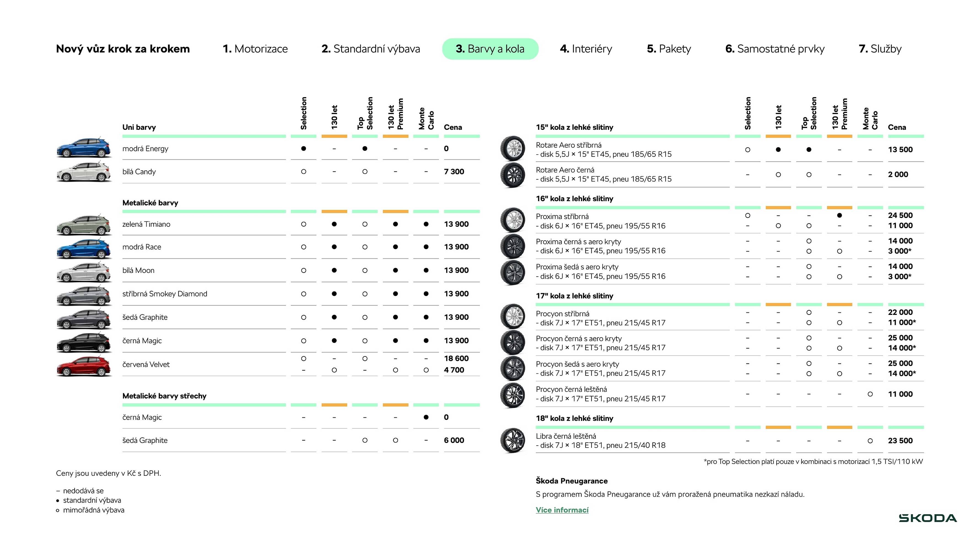980x551 pixels.
Task: Click the Nový vůz krok za krokem heading
Action: click(x=123, y=49)
